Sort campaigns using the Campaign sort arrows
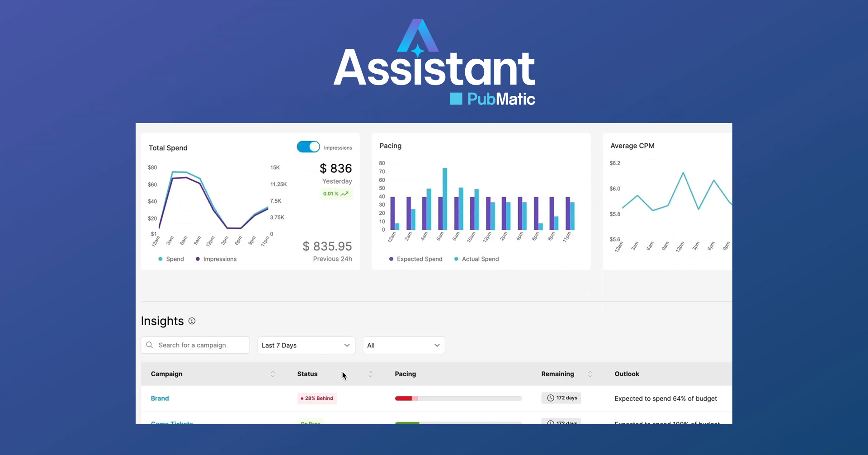The image size is (868, 455). tap(273, 374)
